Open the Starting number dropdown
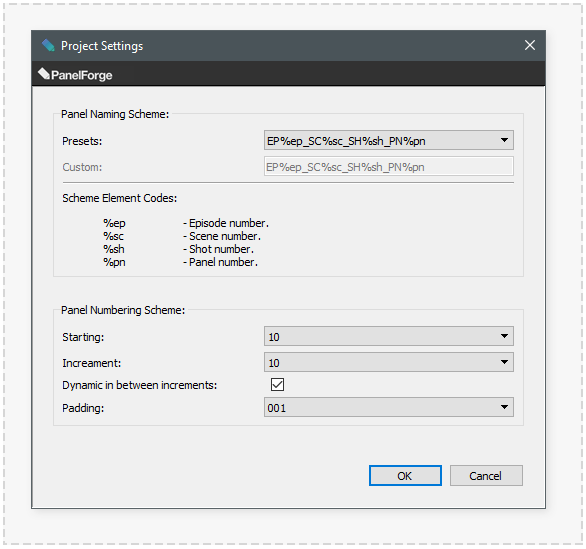 [389, 336]
